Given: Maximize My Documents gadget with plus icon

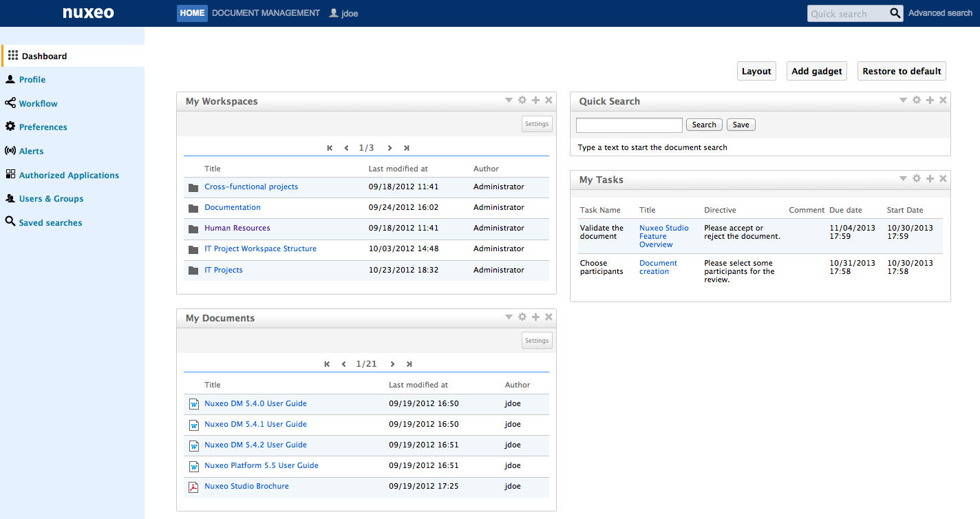Looking at the screenshot, I should (535, 317).
